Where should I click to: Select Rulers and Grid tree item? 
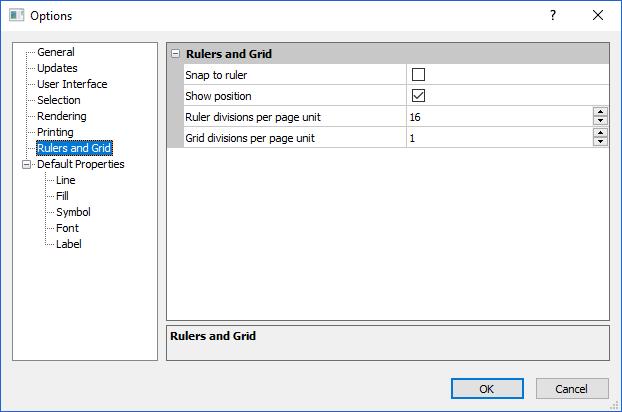(74, 148)
